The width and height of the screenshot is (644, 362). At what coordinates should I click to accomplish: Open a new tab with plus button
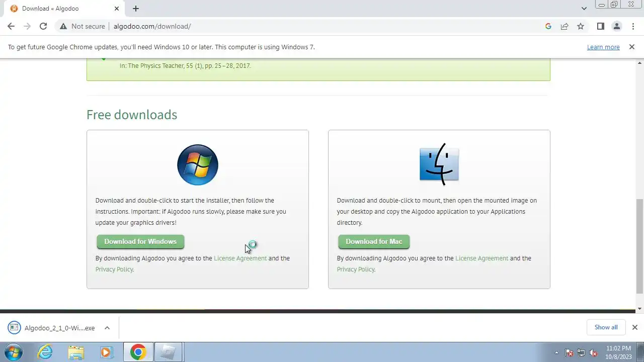coord(136,9)
